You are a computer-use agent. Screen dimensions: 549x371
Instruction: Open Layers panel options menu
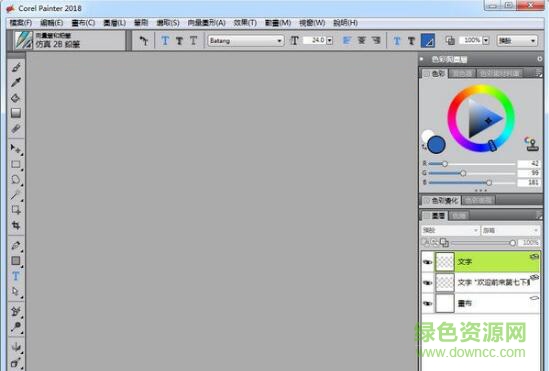point(538,216)
